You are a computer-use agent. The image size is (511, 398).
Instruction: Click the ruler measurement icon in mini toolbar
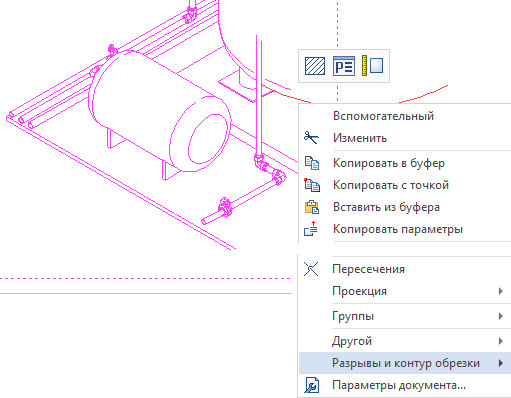tap(372, 65)
